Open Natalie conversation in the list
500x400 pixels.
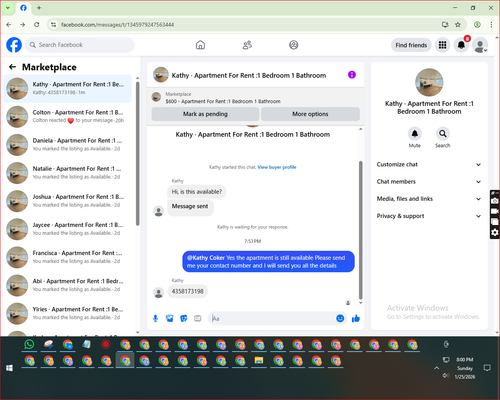click(68, 173)
